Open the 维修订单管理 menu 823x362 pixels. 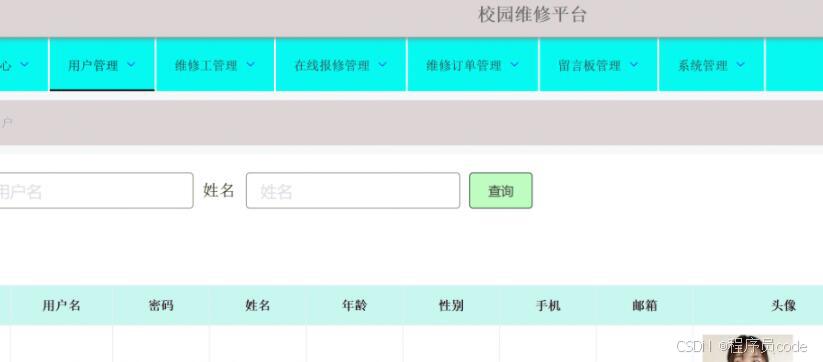(473, 65)
